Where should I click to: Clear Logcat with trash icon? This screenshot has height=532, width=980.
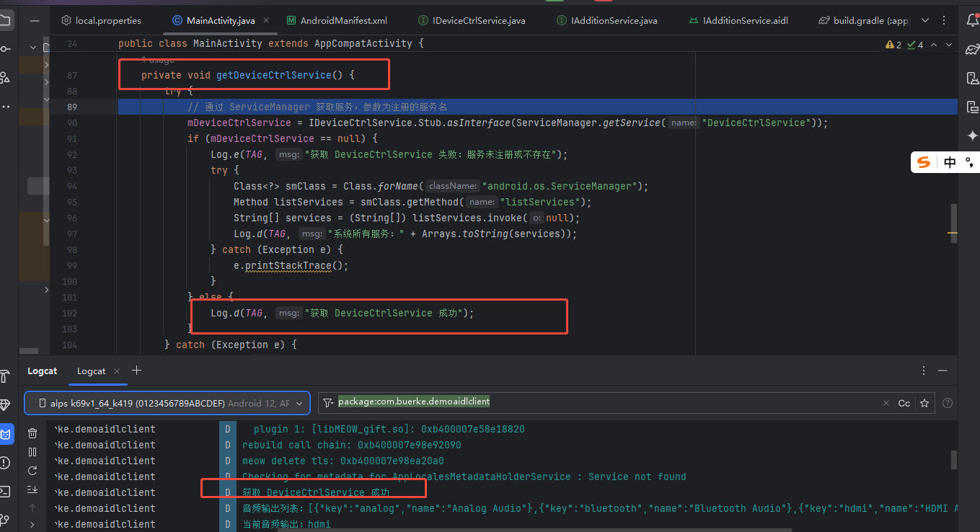click(32, 433)
